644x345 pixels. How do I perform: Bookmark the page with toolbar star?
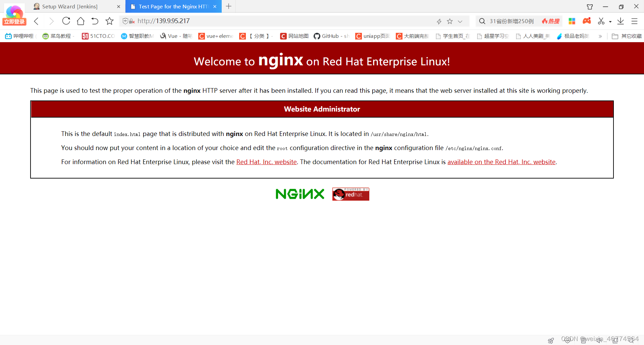click(x=109, y=21)
